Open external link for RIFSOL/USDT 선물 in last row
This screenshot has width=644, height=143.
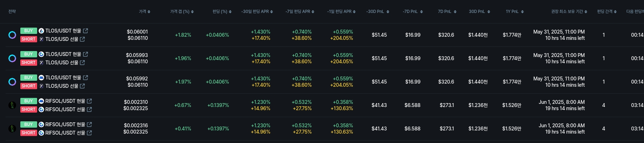pos(89,133)
